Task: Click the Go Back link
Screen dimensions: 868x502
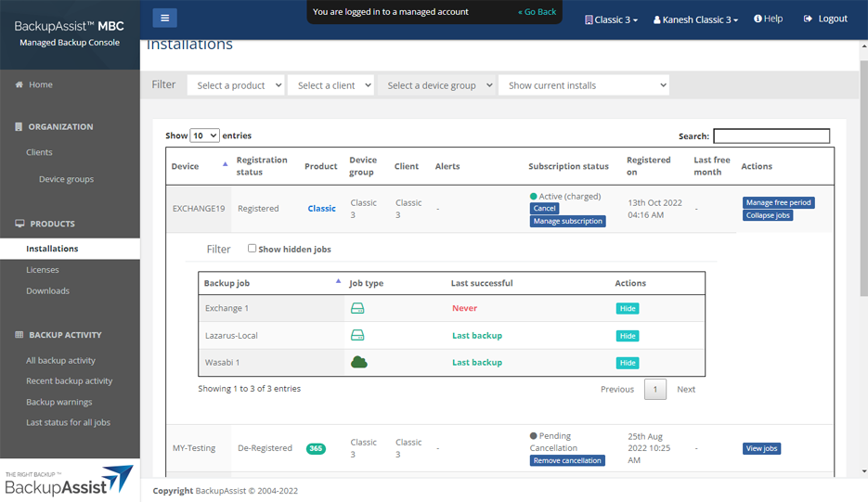Action: pyautogui.click(x=537, y=12)
